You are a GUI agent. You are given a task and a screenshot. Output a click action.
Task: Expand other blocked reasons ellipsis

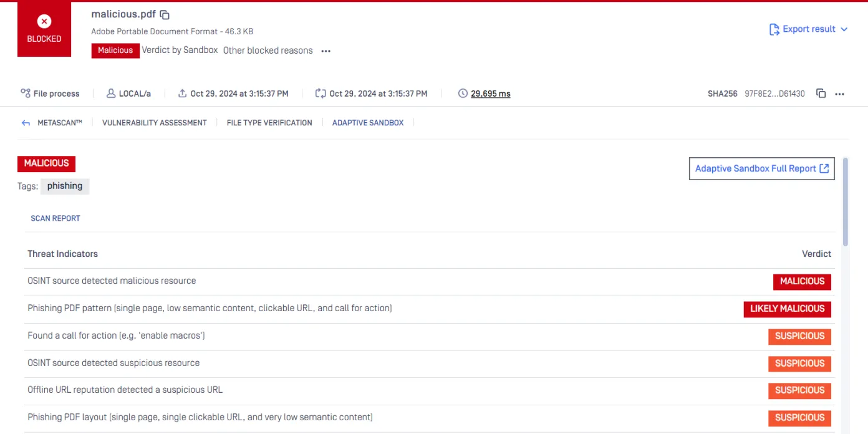click(325, 51)
